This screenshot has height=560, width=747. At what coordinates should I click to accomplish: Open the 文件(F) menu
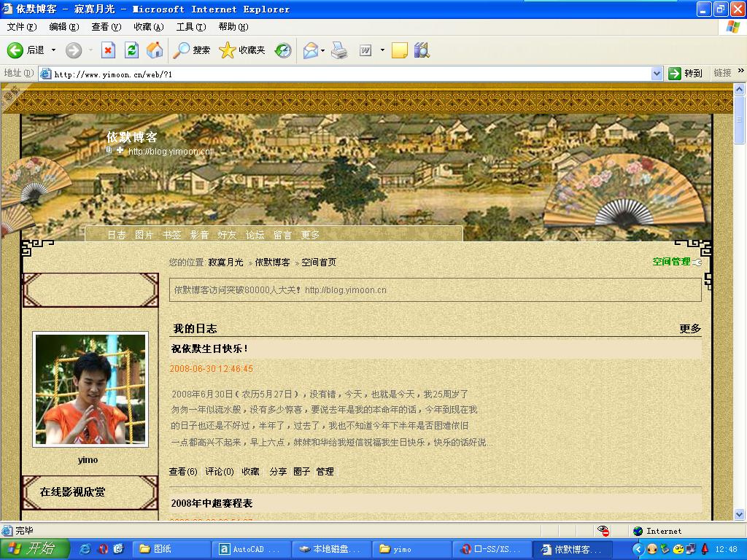coord(22,27)
